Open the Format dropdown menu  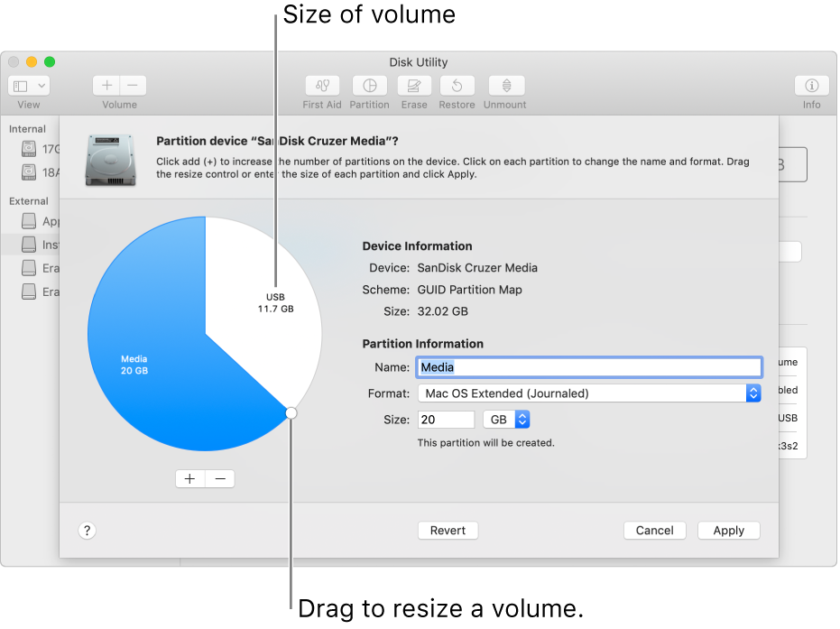(589, 393)
